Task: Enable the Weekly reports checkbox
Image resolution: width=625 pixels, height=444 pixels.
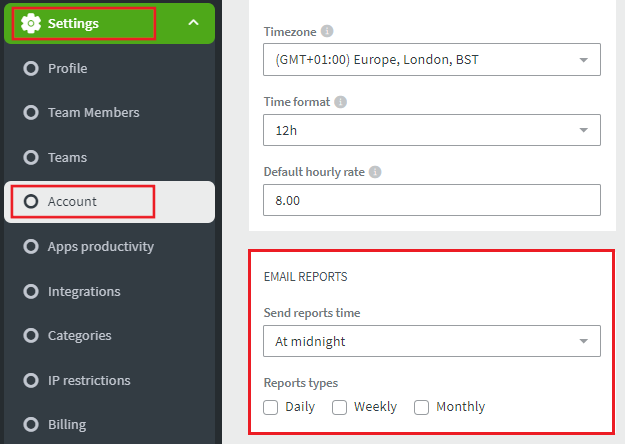Action: tap(339, 407)
